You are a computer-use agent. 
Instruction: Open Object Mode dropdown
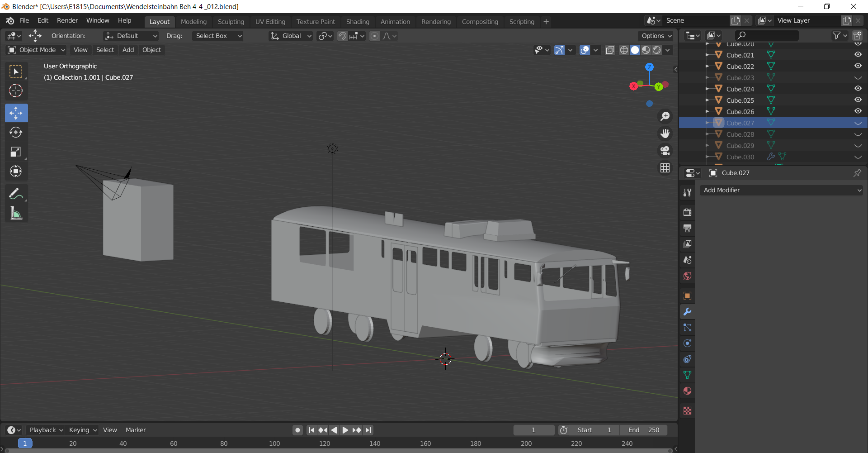tap(37, 50)
